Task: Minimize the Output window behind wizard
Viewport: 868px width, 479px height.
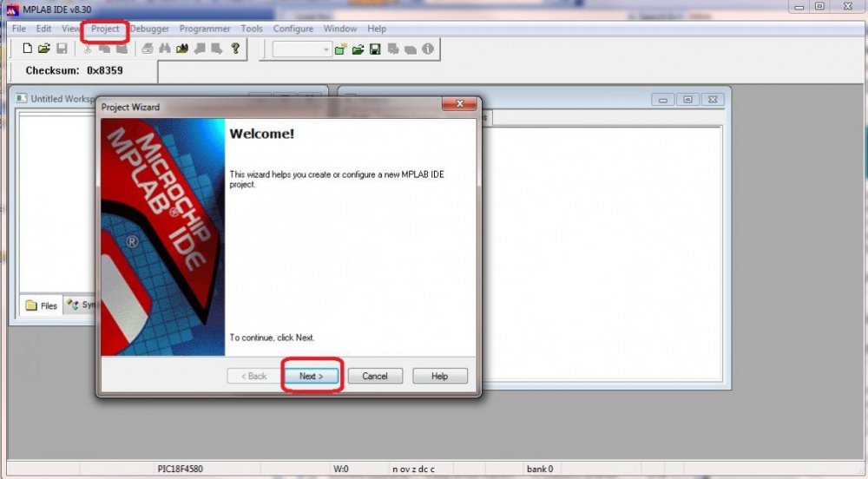Action: click(662, 100)
